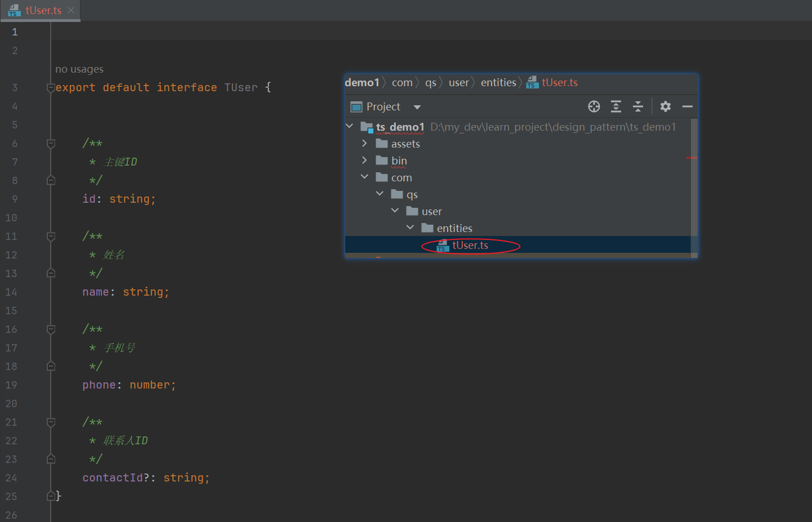This screenshot has width=812, height=522.
Task: Select the assets folder row
Action: [x=518, y=144]
